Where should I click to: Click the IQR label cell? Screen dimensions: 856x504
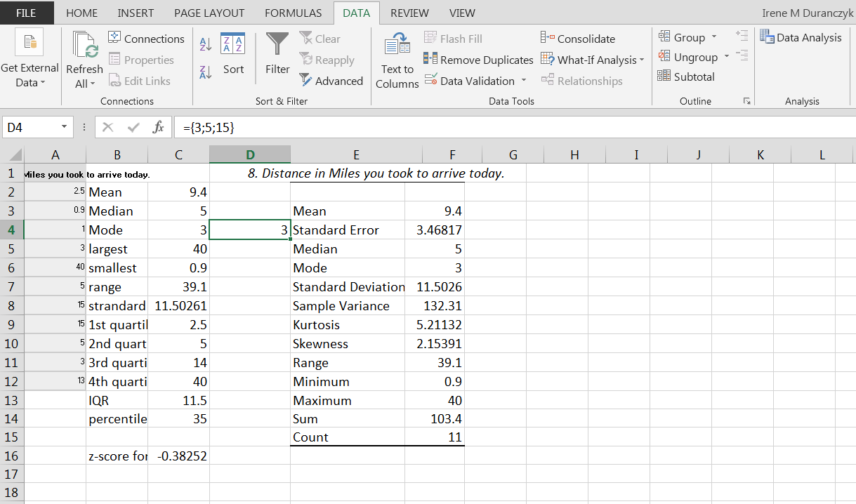117,401
